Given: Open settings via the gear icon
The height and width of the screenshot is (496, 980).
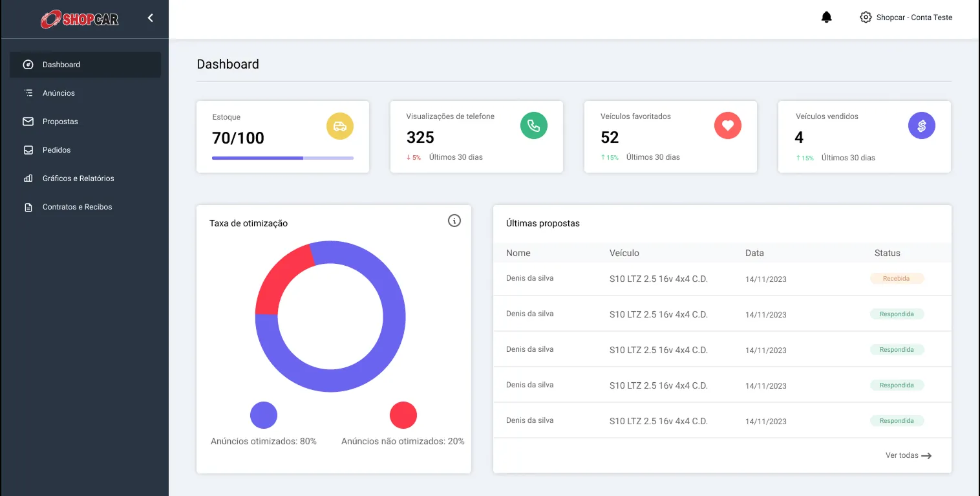Looking at the screenshot, I should pos(866,17).
